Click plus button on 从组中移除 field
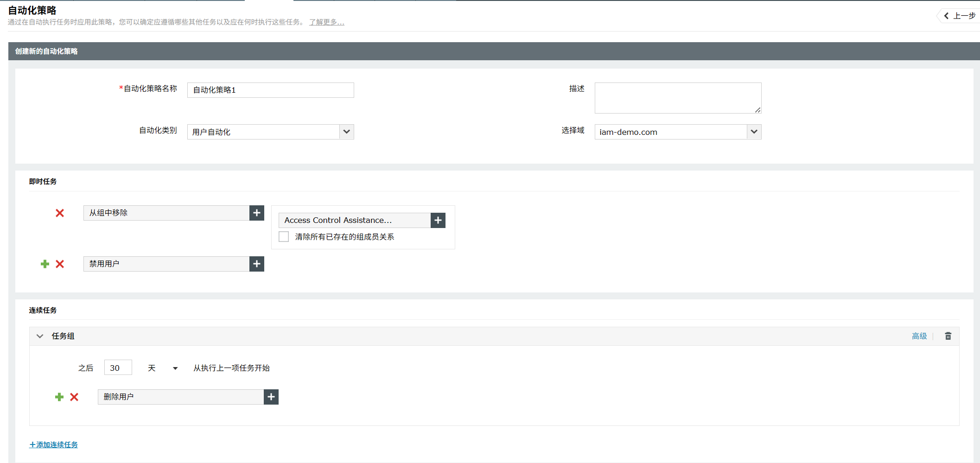This screenshot has height=463, width=980. [x=257, y=213]
